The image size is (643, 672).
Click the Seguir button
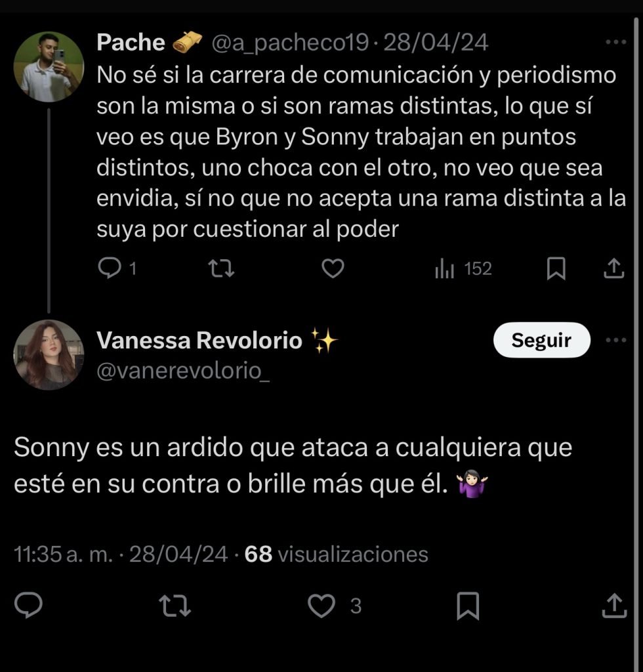(x=541, y=341)
